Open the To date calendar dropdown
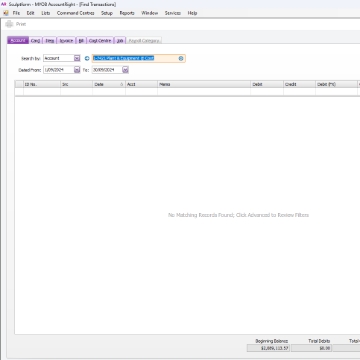This screenshot has width=360, height=360. tap(125, 70)
